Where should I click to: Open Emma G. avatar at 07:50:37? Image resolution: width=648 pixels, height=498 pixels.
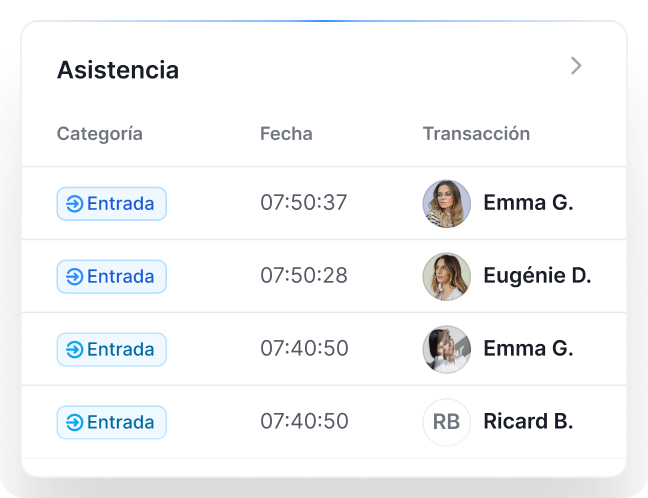(x=446, y=204)
